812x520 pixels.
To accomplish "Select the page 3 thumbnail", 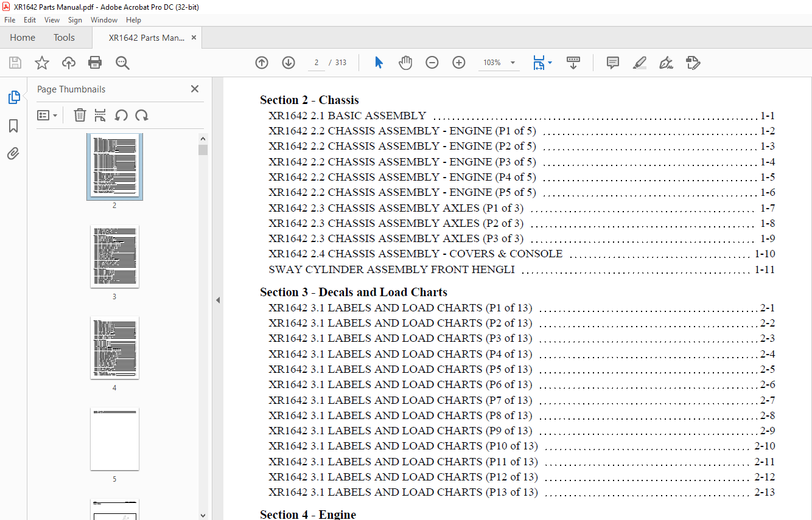I will tap(114, 257).
